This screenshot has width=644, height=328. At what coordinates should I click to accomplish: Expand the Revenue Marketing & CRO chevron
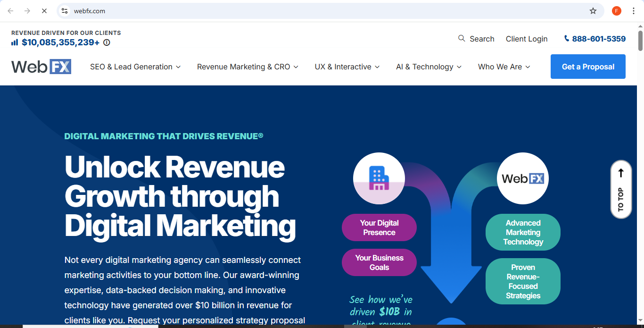(296, 67)
